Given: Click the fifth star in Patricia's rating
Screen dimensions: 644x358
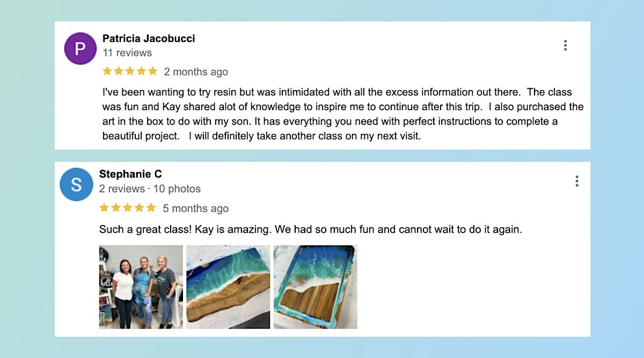Looking at the screenshot, I should click(x=153, y=71).
